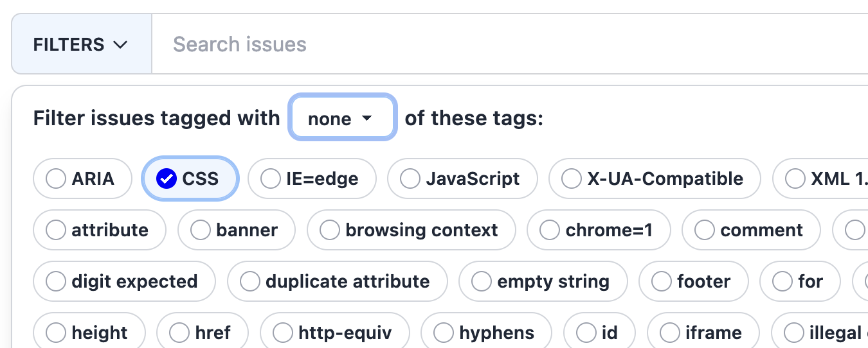Screen dimensions: 868x348
Task: Toggle the comment tag filter
Action: point(752,230)
